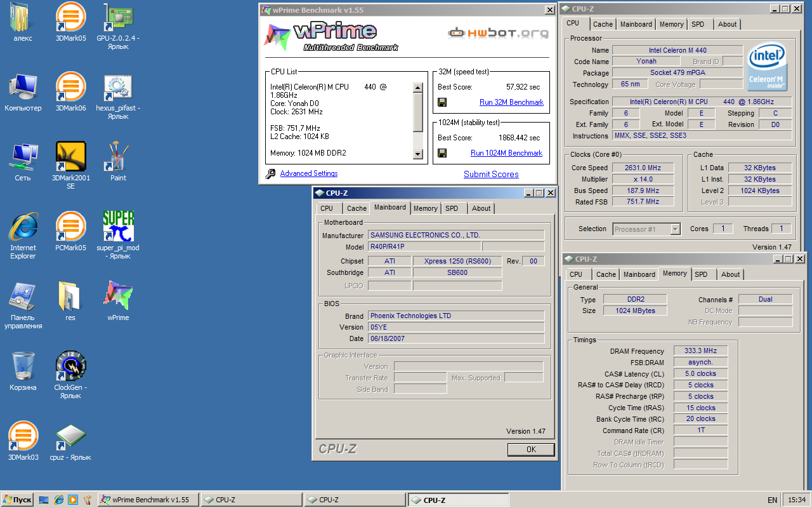Screen dimensions: 812x508
Task: Click the save icon for the 32M score
Action: (442, 102)
